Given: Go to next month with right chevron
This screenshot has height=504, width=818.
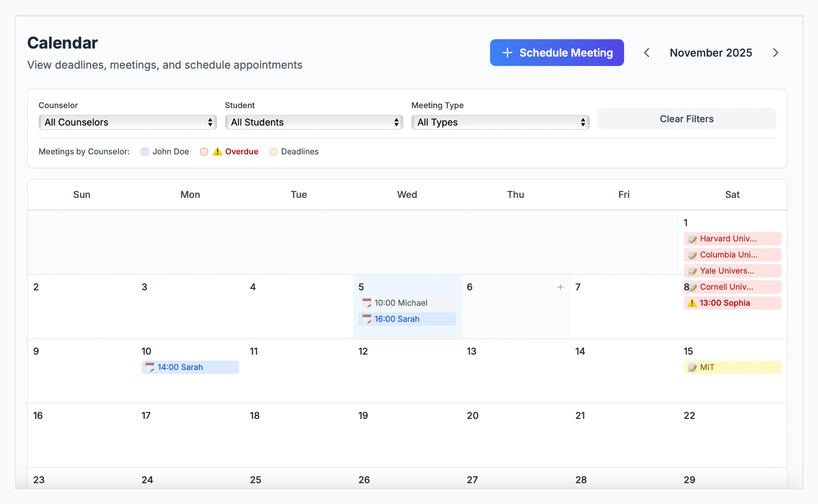Looking at the screenshot, I should (776, 53).
